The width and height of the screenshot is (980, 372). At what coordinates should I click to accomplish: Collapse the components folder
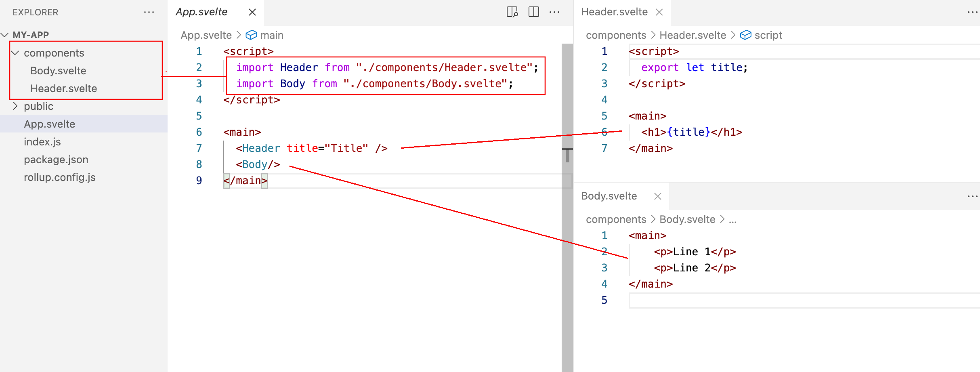pos(15,53)
